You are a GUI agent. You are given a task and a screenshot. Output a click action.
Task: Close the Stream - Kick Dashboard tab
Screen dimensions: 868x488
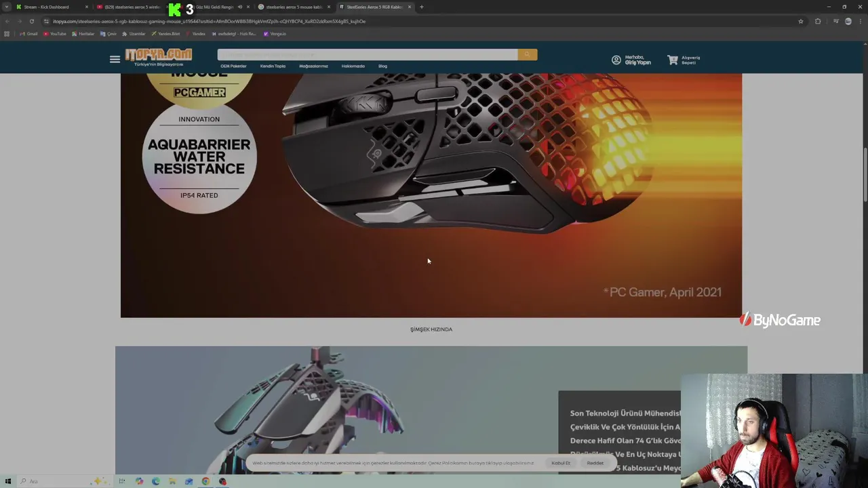coord(87,7)
